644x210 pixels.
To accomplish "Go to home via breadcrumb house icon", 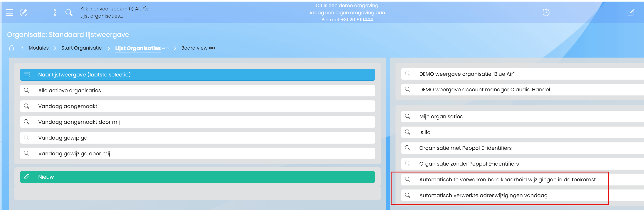I will 12,48.
